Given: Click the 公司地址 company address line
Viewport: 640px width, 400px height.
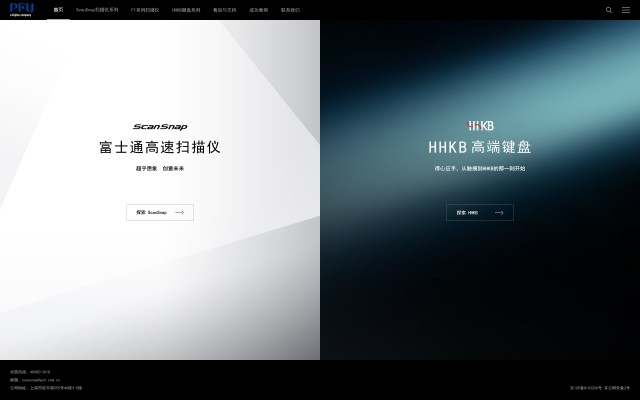Looking at the screenshot, I should (x=46, y=388).
